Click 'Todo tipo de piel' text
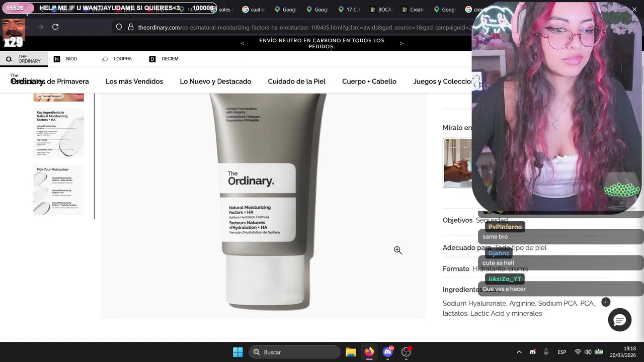The image size is (644, 362). [521, 247]
